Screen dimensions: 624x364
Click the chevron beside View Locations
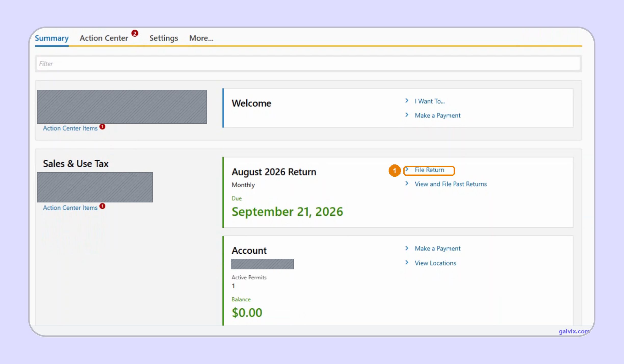click(x=407, y=263)
